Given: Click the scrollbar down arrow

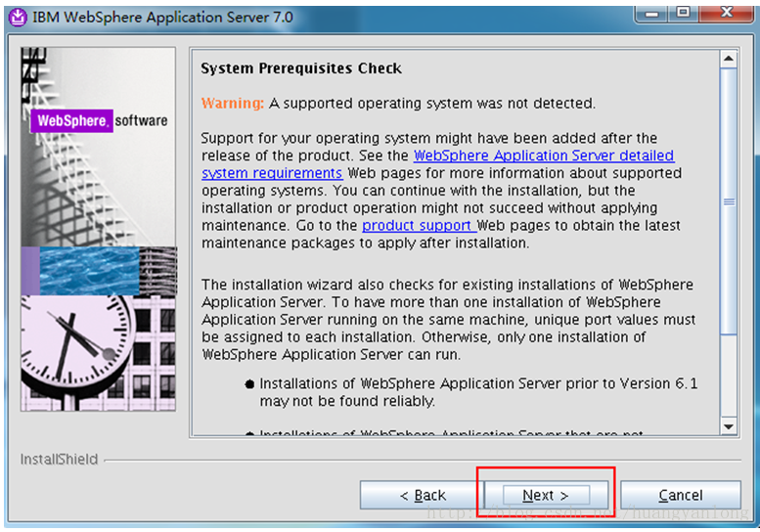Looking at the screenshot, I should 729,426.
